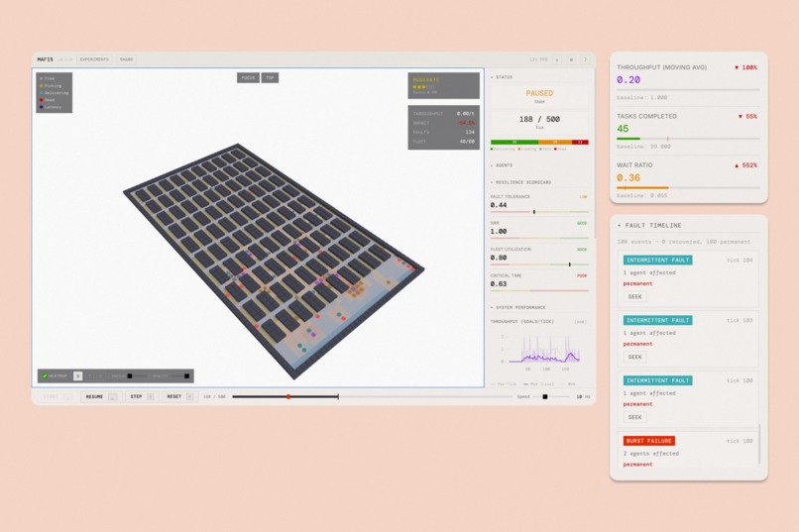Click the PAUSED state indicator
The image size is (799, 532).
(x=539, y=96)
